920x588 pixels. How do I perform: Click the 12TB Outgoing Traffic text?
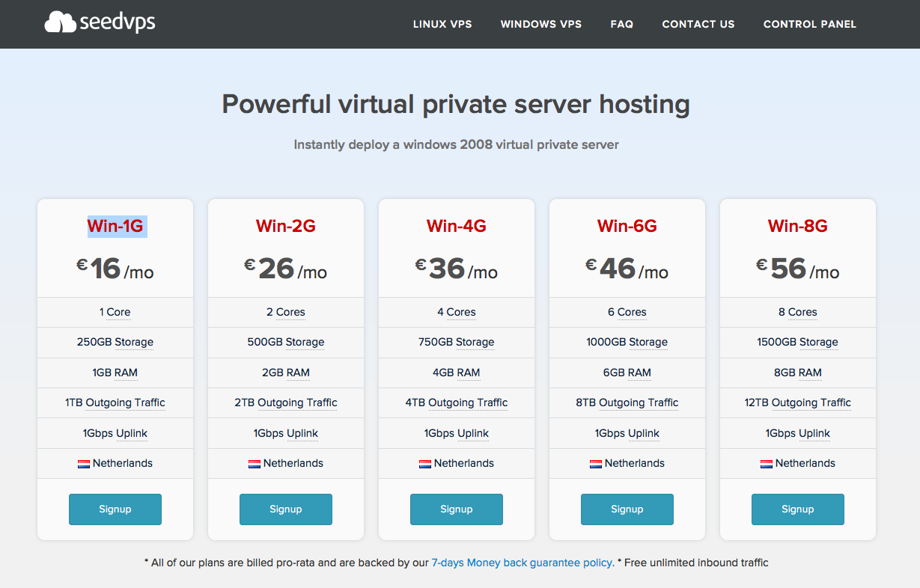[798, 403]
